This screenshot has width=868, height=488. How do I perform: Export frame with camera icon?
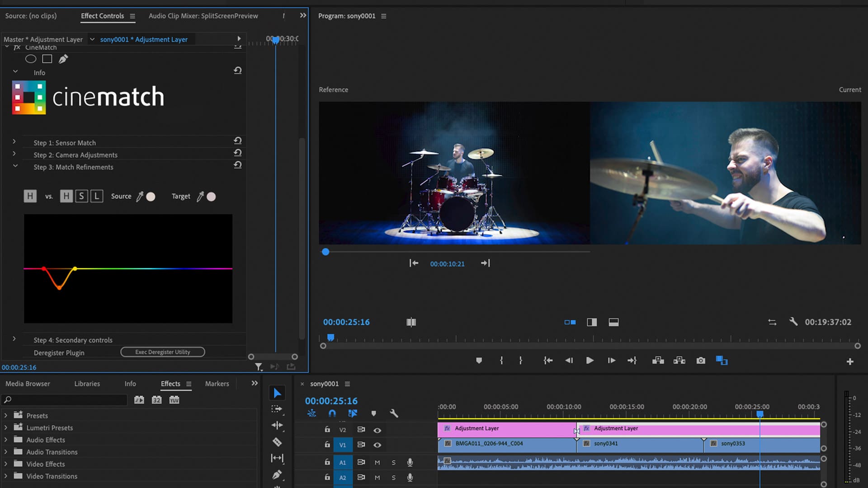pos(701,361)
